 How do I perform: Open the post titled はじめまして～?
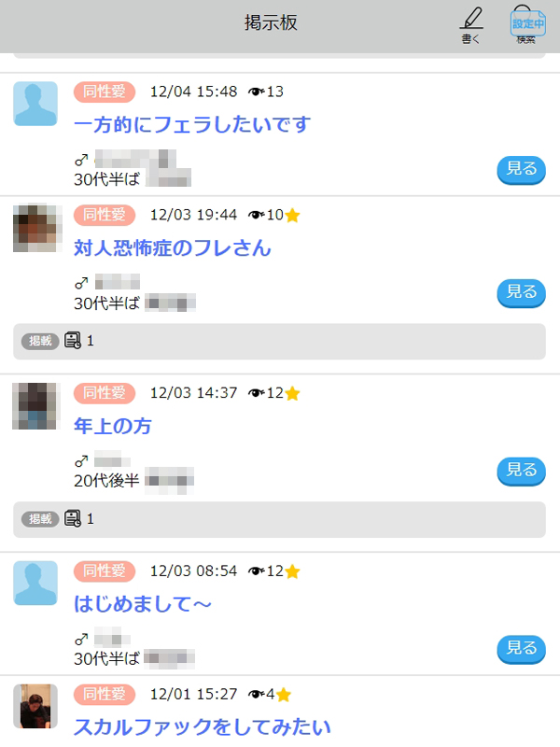(143, 603)
